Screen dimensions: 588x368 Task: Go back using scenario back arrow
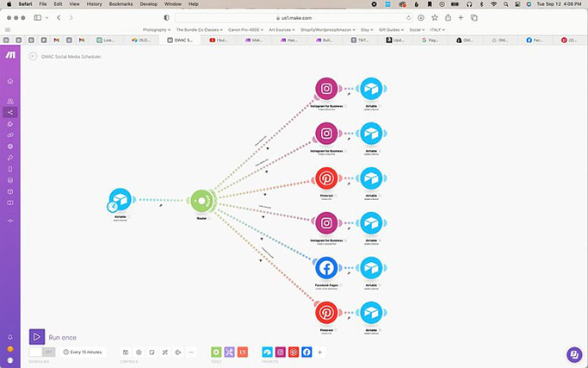point(33,56)
